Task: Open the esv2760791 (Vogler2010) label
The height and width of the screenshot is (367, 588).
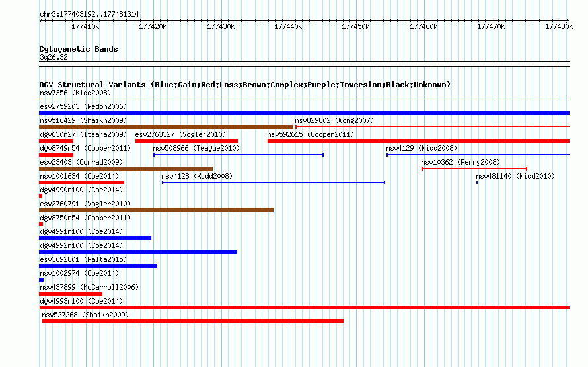Action: [x=85, y=204]
